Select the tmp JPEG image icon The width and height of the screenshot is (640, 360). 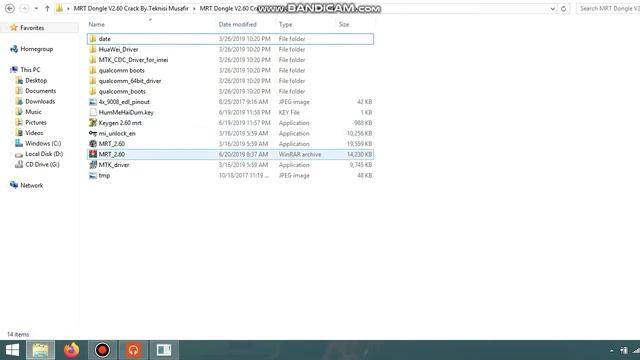click(x=93, y=176)
